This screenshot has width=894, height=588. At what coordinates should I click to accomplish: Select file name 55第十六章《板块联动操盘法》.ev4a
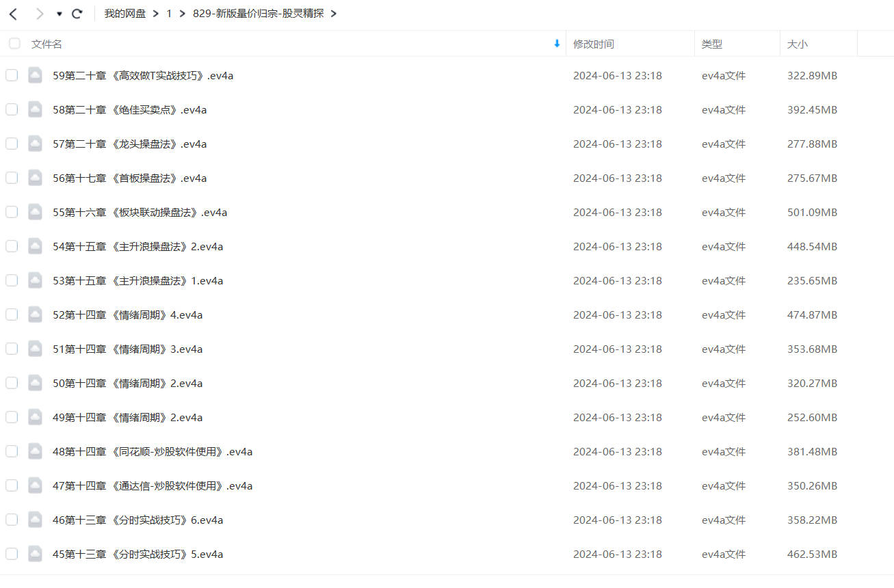tap(140, 213)
